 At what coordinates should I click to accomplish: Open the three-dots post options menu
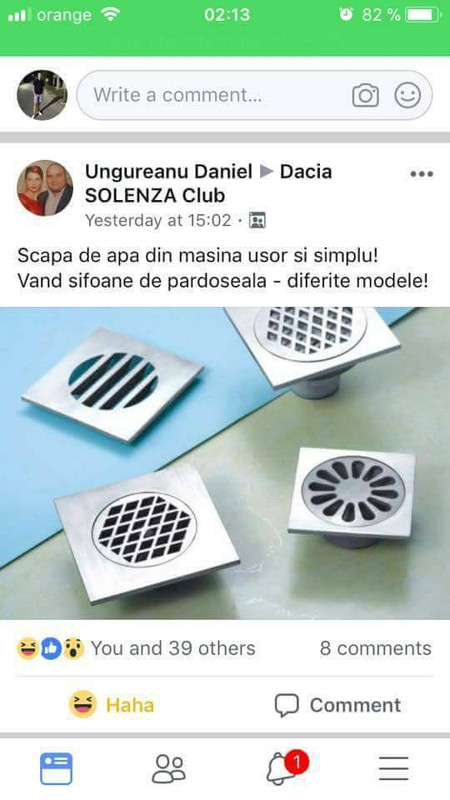pyautogui.click(x=421, y=174)
